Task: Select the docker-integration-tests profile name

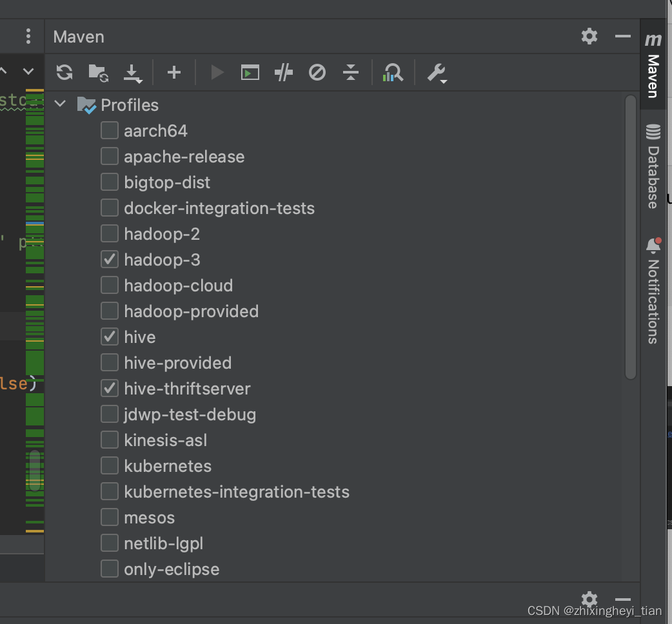Action: coord(219,209)
